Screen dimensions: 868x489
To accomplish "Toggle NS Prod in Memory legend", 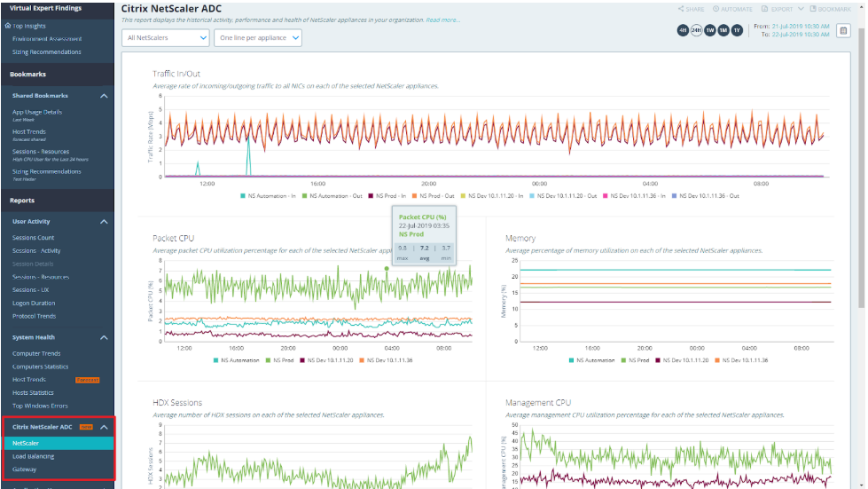I will point(635,360).
